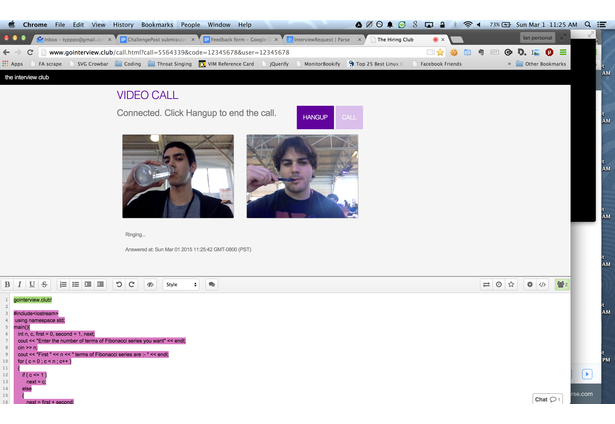Click the comment bubble icon in toolbar
The width and height of the screenshot is (615, 424).
tap(212, 284)
